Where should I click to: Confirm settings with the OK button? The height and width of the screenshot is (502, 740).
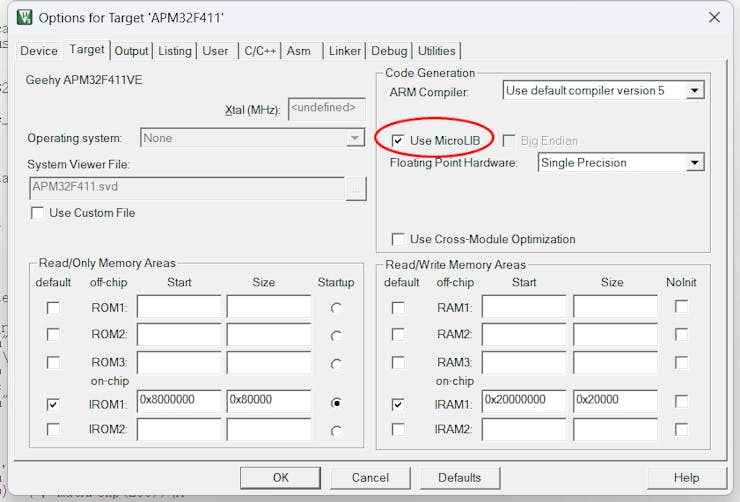click(280, 478)
